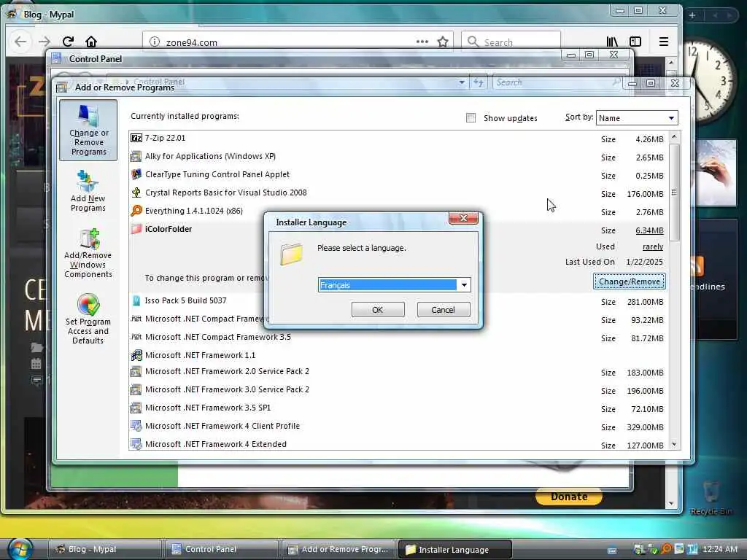The height and width of the screenshot is (560, 747).
Task: Select Microsoft .NET Framework 3.5 SP1 entry
Action: [208, 408]
